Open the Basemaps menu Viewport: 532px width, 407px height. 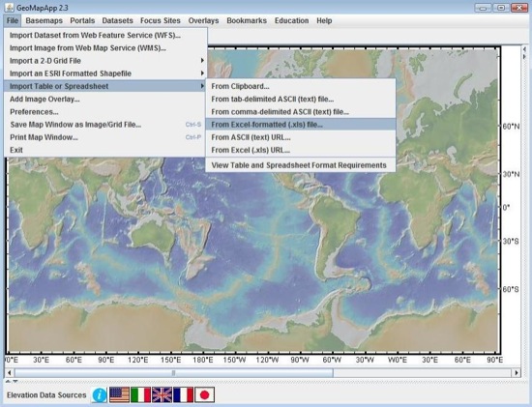(44, 20)
